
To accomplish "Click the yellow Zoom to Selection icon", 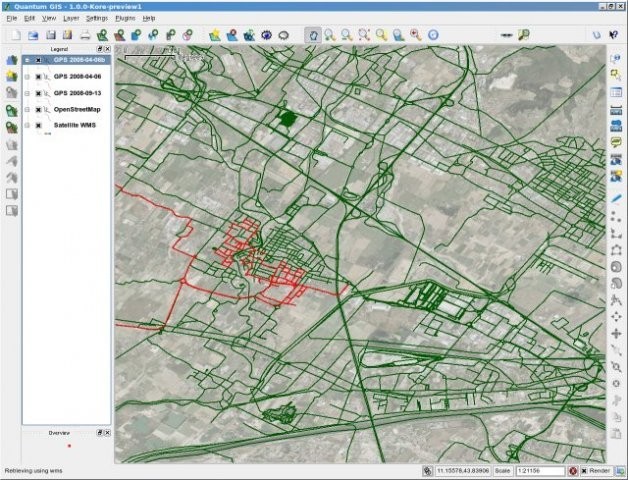I will click(381, 35).
